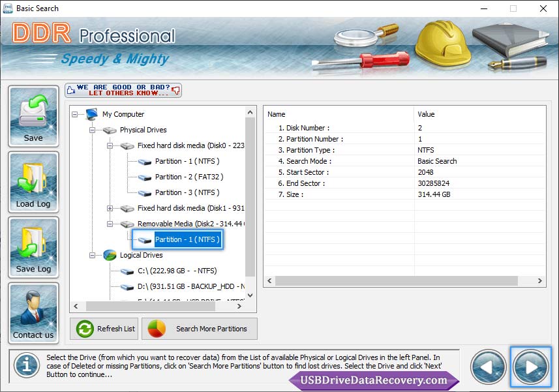The height and width of the screenshot is (392, 559).
Task: Select Fixed hard disk media Disk0
Action: (190, 145)
